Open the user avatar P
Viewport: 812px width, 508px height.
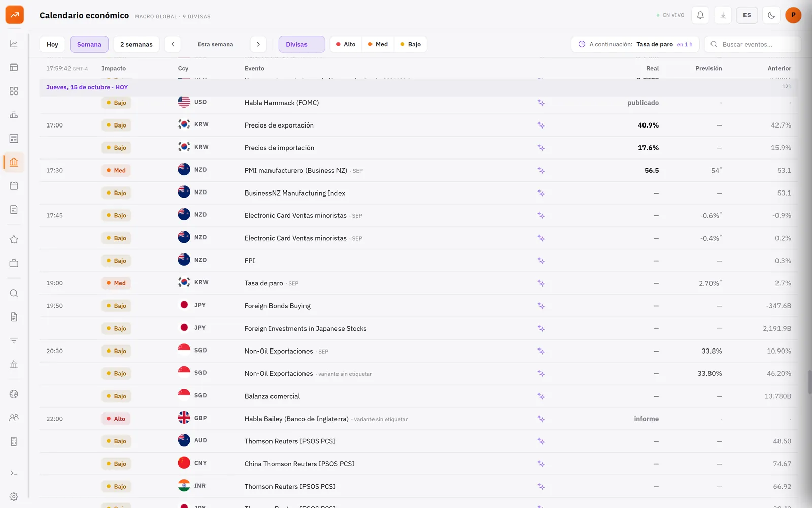[x=793, y=15]
